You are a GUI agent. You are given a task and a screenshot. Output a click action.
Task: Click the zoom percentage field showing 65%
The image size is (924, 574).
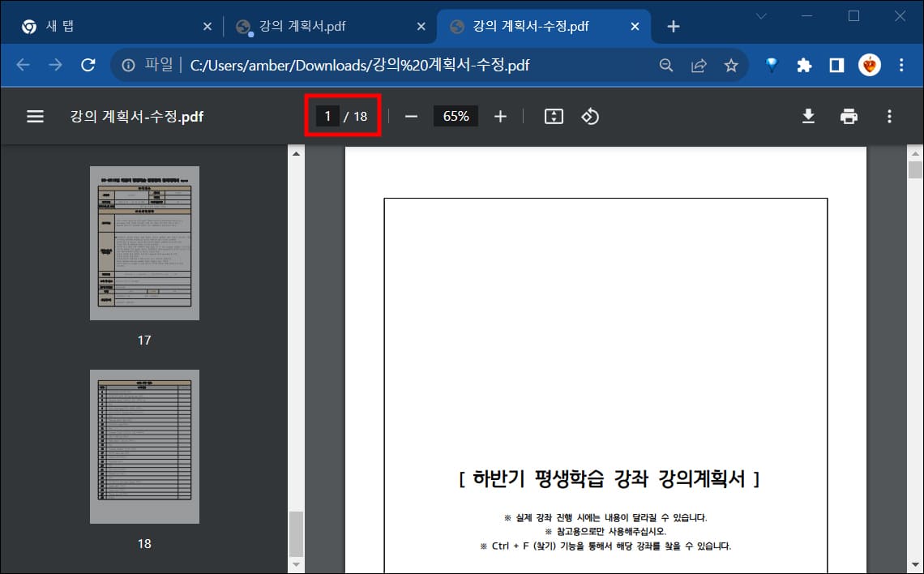click(x=456, y=116)
